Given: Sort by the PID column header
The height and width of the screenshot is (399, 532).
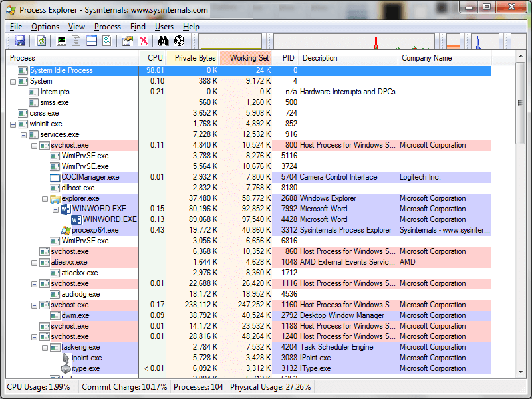Looking at the screenshot, I should [x=285, y=58].
